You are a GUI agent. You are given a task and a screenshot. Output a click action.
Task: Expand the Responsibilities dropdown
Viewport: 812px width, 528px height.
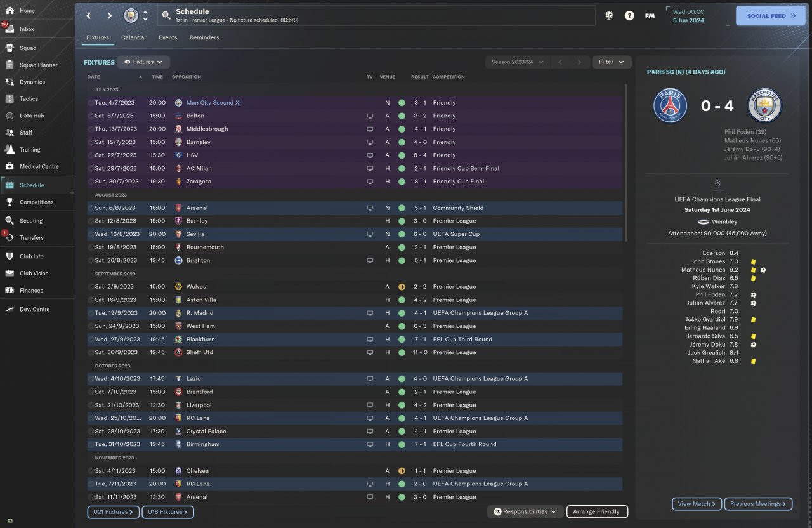[525, 511]
